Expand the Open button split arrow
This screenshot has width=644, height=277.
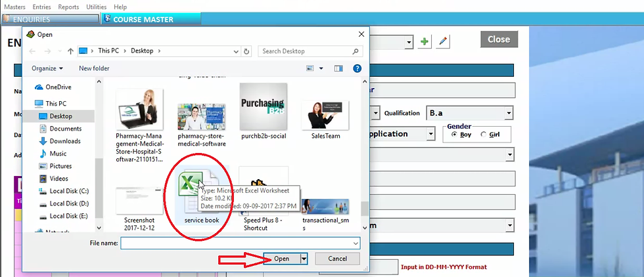[304, 259]
